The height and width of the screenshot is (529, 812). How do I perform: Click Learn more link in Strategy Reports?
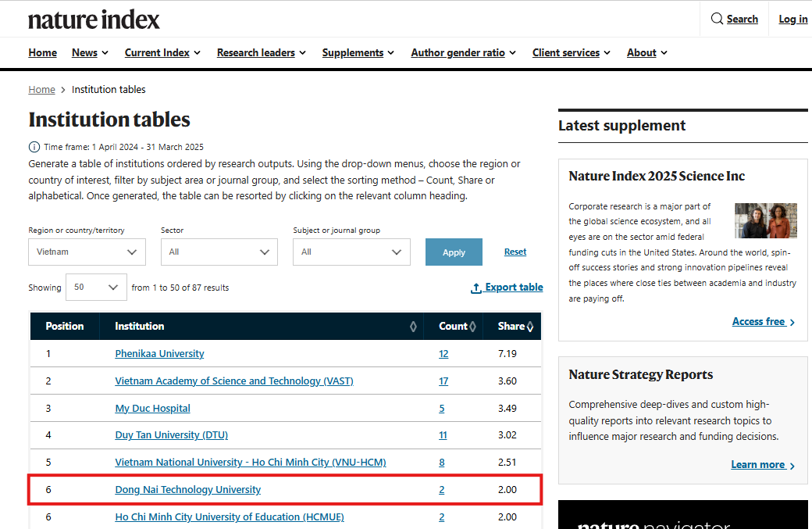[x=763, y=465]
